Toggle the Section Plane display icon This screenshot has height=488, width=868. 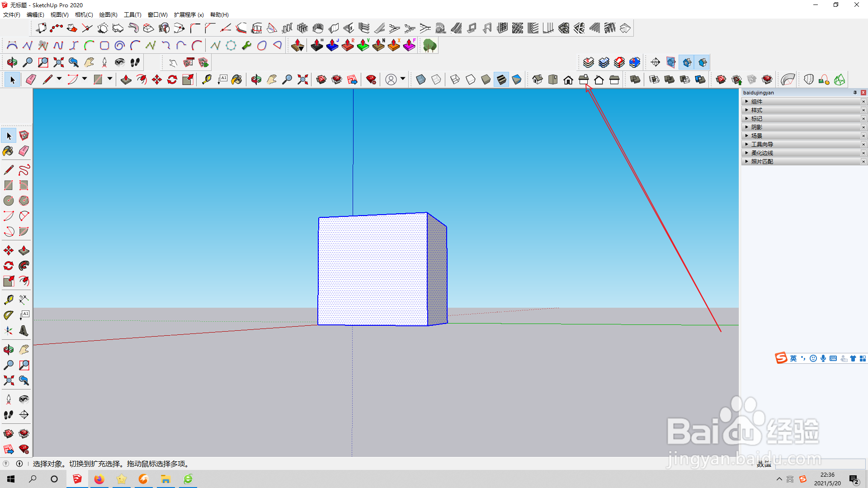point(671,62)
